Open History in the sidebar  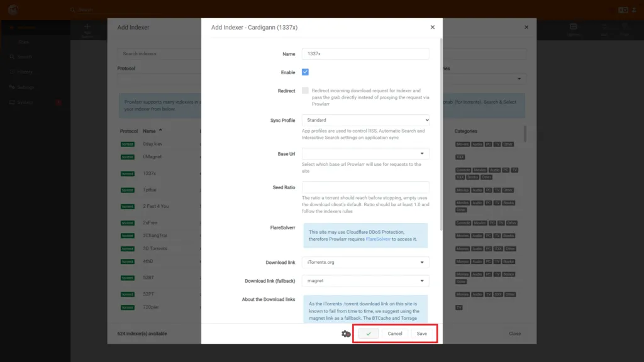point(25,72)
